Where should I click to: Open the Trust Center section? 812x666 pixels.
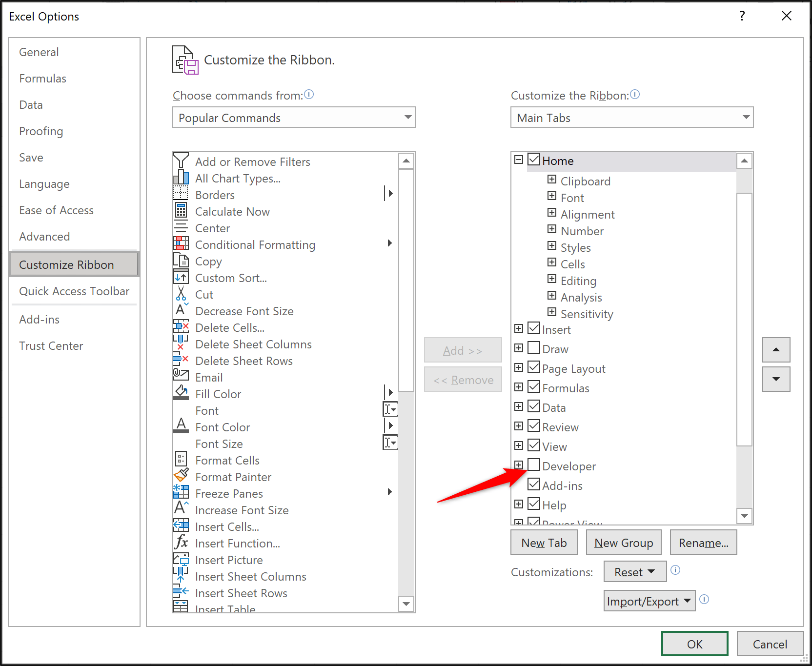click(51, 345)
